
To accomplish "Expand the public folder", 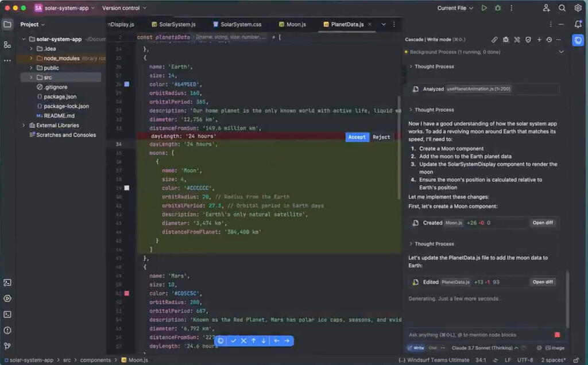I will pos(31,68).
